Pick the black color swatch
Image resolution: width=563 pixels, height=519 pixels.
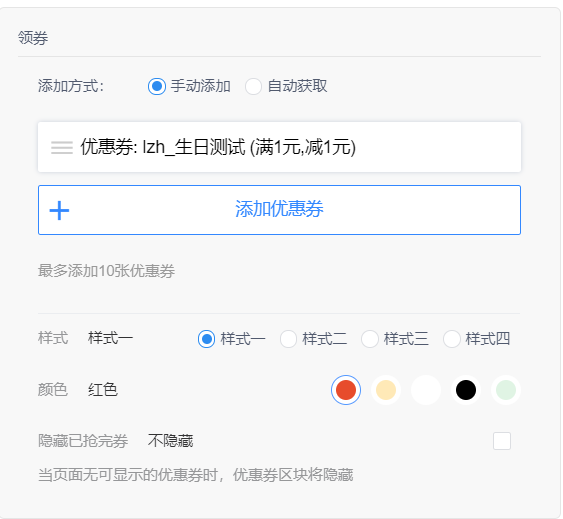coord(466,390)
